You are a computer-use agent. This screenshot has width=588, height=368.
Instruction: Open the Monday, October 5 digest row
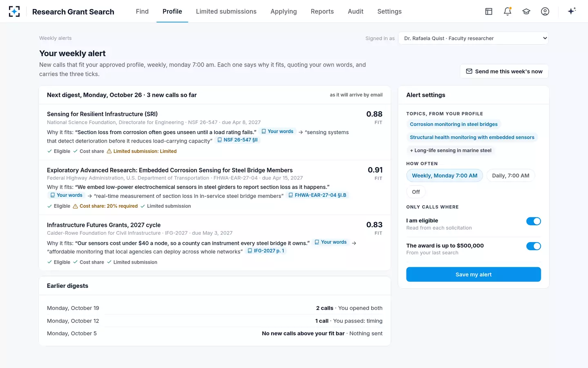tap(215, 333)
